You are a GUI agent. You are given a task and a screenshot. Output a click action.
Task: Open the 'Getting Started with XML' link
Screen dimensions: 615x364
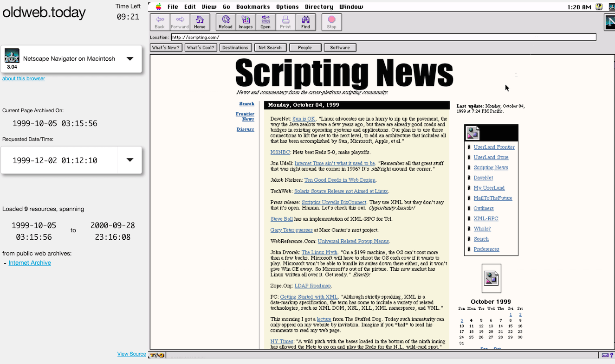point(309,297)
